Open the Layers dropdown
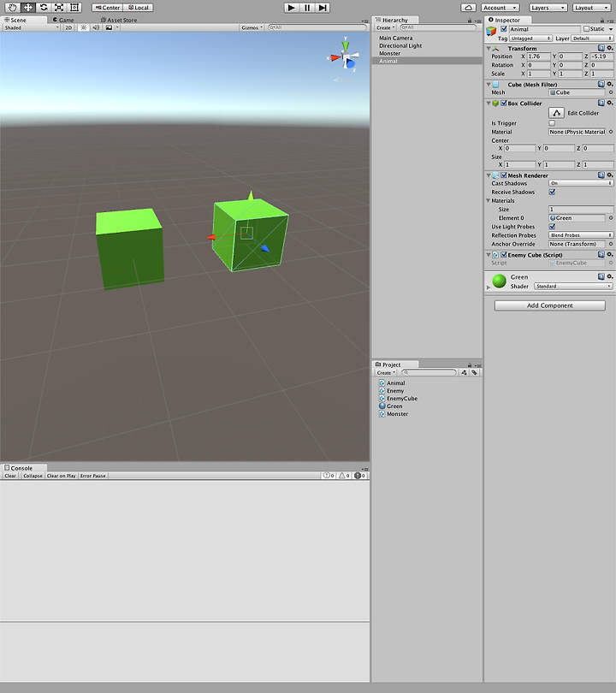The image size is (616, 693). click(548, 8)
